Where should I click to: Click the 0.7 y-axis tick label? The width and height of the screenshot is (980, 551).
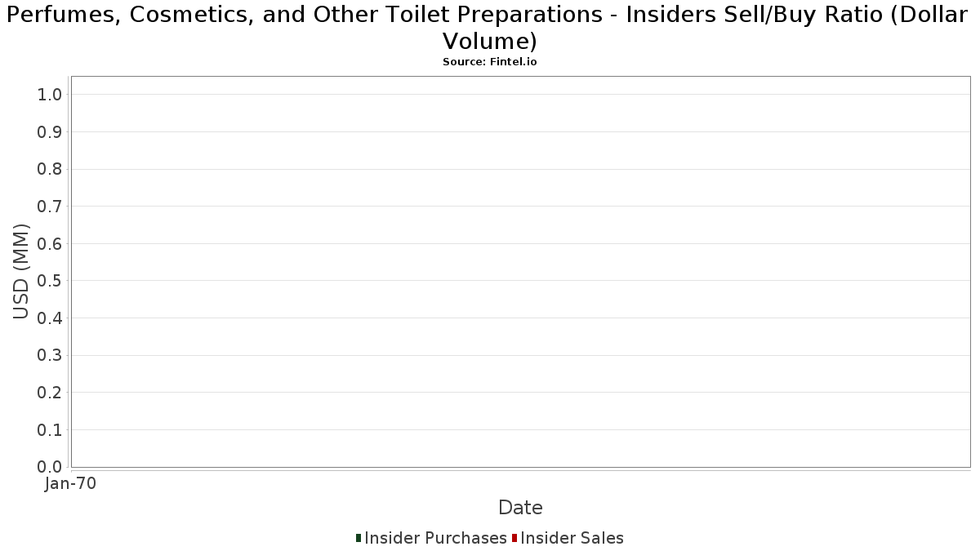50,207
